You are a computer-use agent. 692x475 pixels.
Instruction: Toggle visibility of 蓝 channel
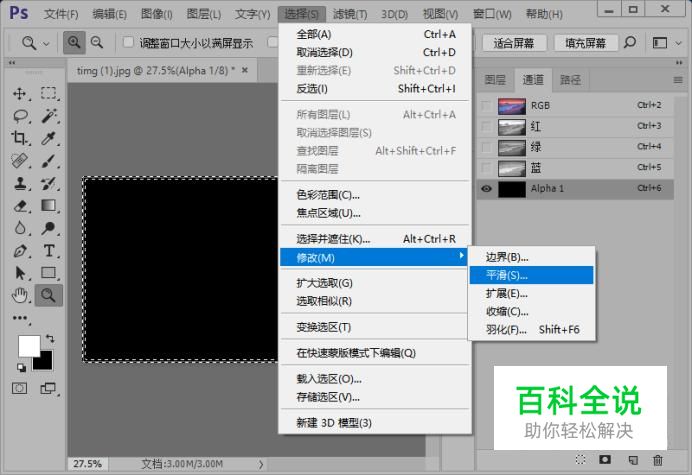486,168
